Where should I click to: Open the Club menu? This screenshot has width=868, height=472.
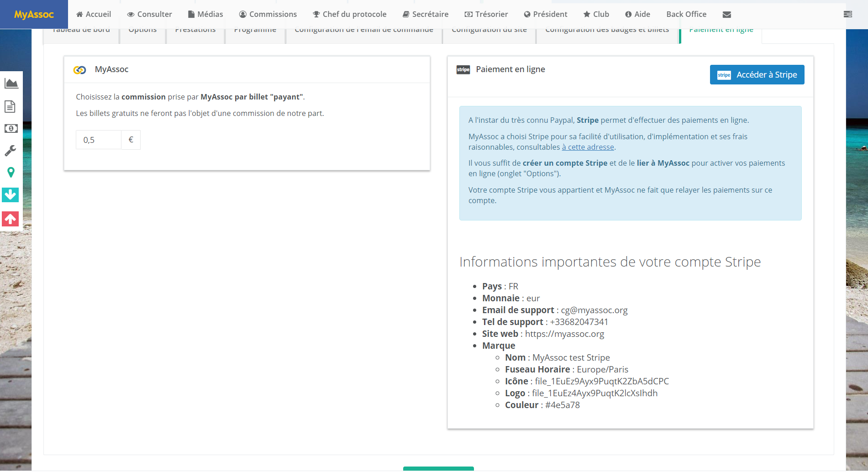click(x=596, y=14)
